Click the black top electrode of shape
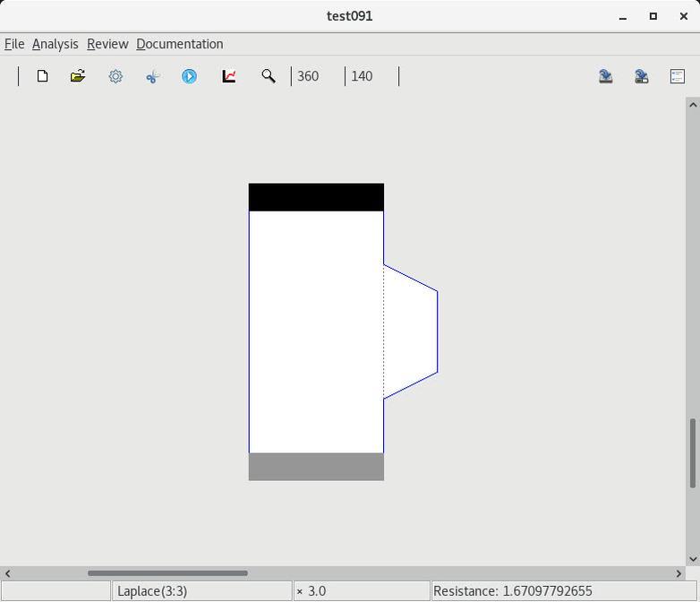Image resolution: width=700 pixels, height=602 pixels. coord(316,197)
